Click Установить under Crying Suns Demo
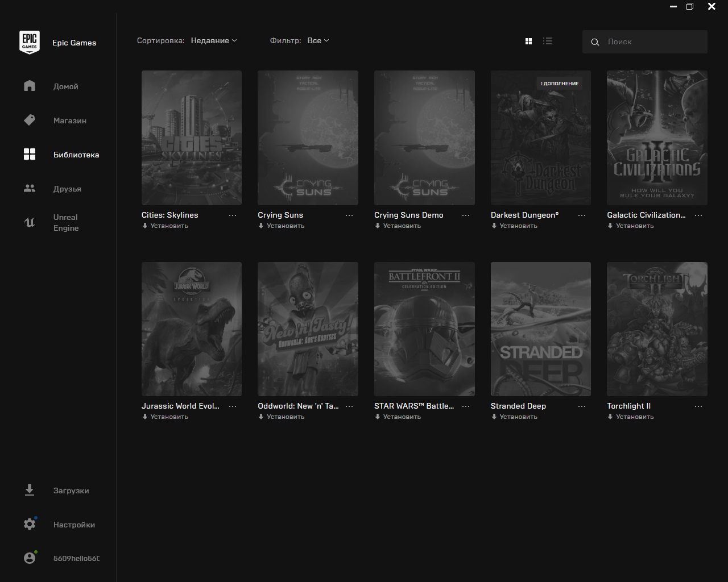This screenshot has height=582, width=728. pyautogui.click(x=398, y=226)
